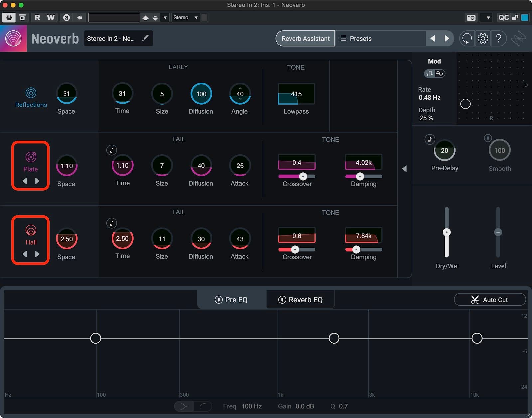
Task: Open the Reverb Assistant
Action: point(305,39)
